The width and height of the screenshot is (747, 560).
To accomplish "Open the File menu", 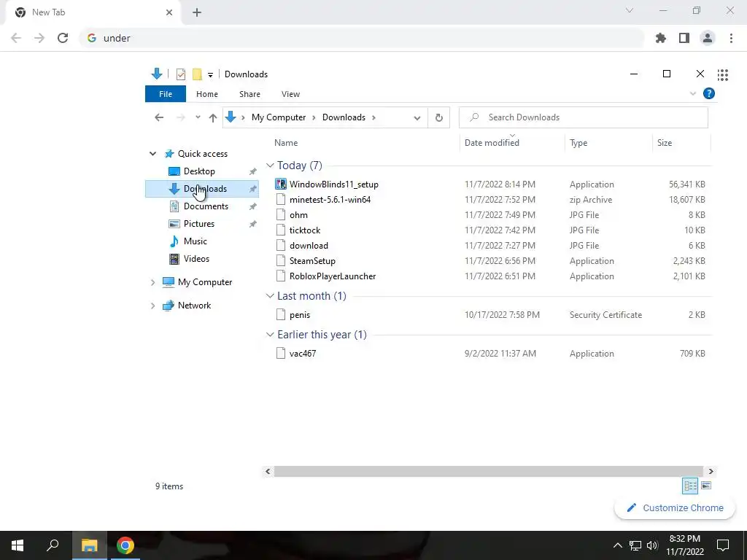I will coord(166,94).
